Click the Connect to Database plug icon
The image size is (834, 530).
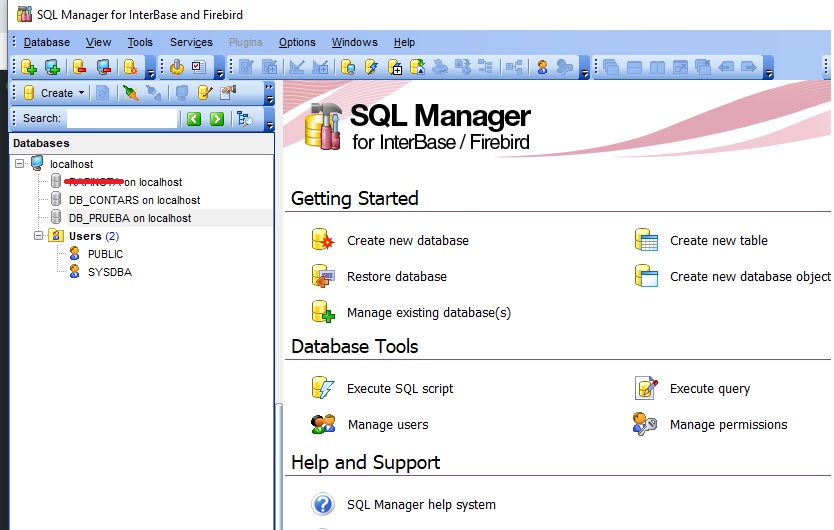(x=129, y=93)
